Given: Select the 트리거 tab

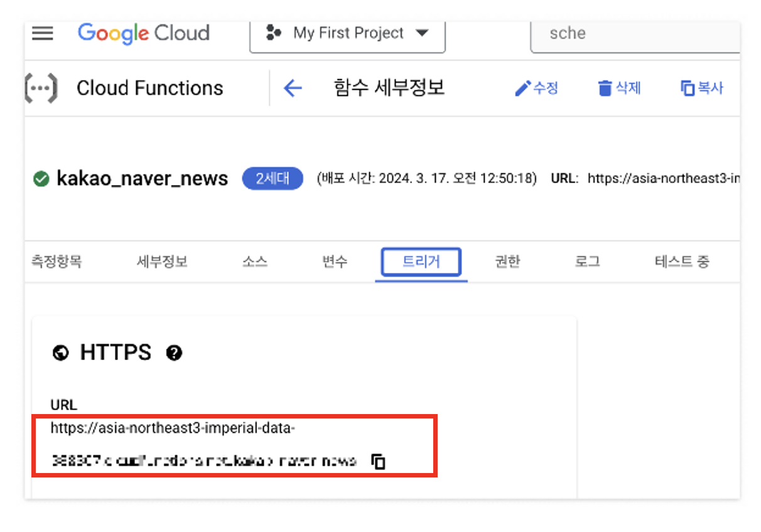Looking at the screenshot, I should 421,262.
